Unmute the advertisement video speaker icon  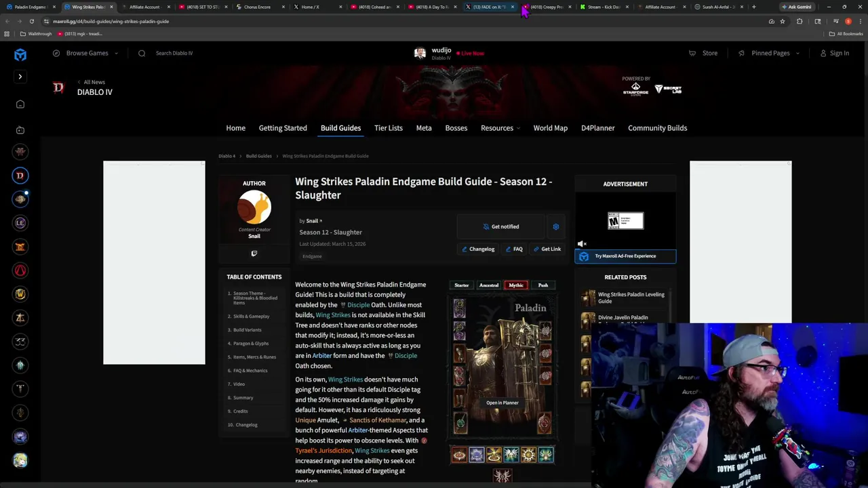pos(582,244)
